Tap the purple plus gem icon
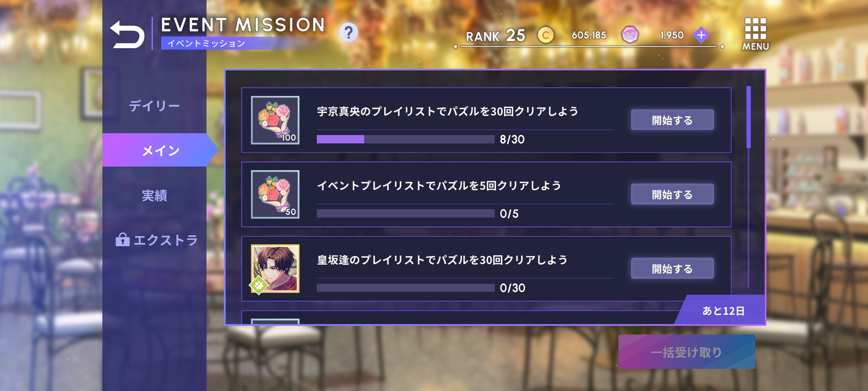Viewport: 868px width, 391px height. pyautogui.click(x=701, y=35)
